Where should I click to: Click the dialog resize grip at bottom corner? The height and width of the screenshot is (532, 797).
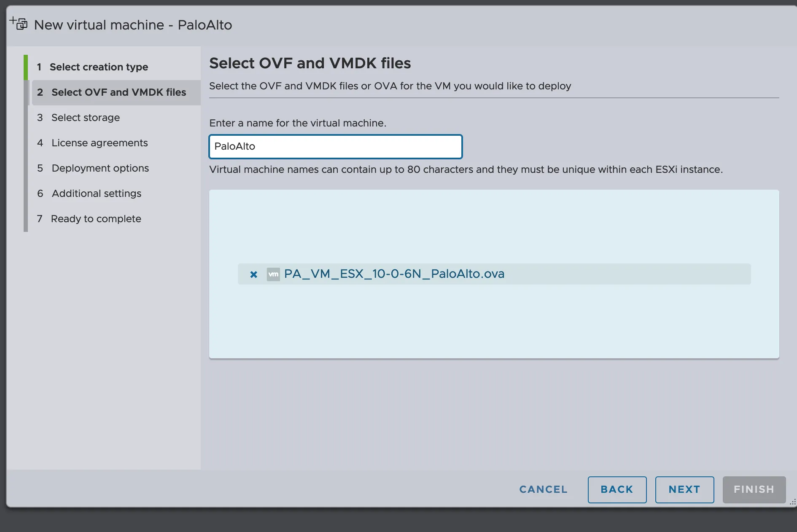(x=792, y=502)
